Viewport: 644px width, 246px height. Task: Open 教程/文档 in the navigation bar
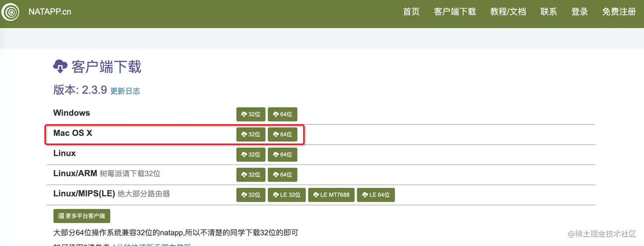coord(508,12)
